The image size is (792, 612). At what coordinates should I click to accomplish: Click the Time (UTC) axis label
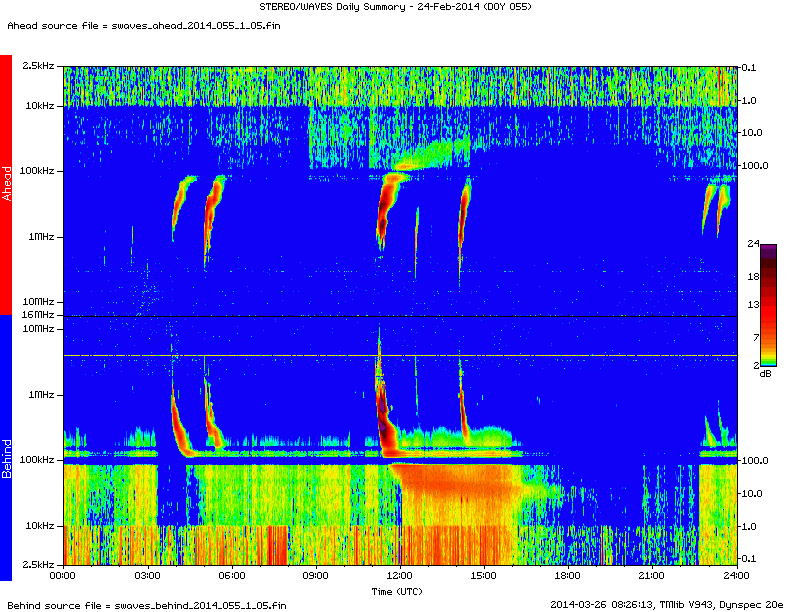click(397, 591)
